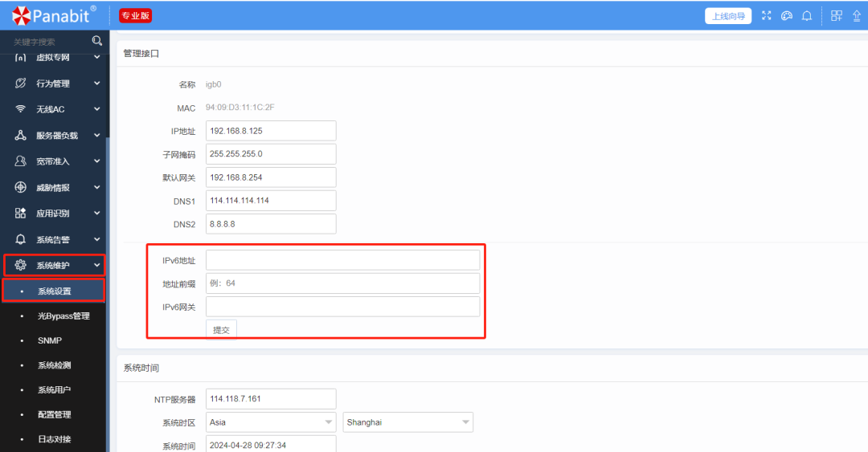The width and height of the screenshot is (868, 452).
Task: Expand the 虚拟专网 menu chevron
Action: click(x=97, y=57)
